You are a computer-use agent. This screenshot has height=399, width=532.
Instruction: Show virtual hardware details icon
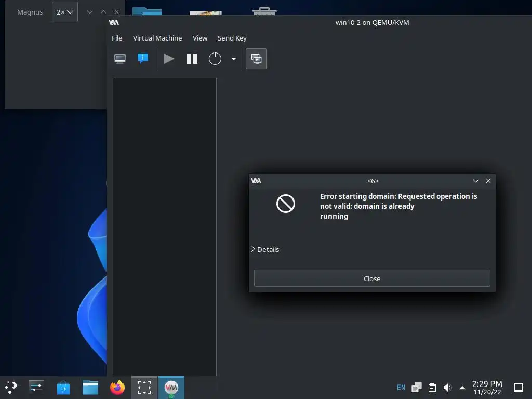click(x=143, y=59)
